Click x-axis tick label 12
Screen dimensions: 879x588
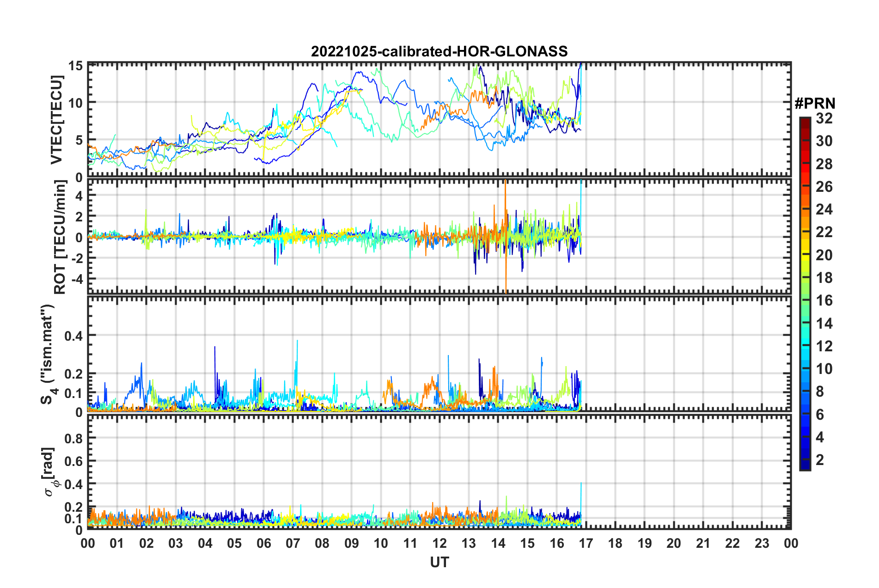pos(439,543)
